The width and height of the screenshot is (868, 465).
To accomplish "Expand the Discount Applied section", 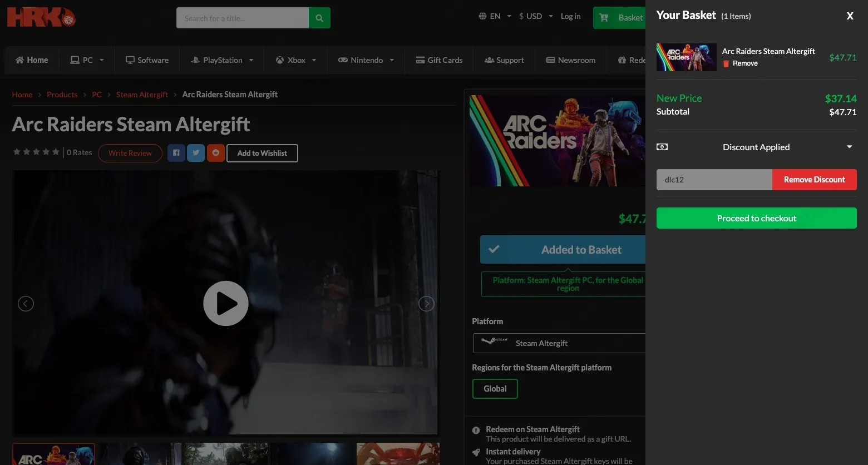I will 756,147.
